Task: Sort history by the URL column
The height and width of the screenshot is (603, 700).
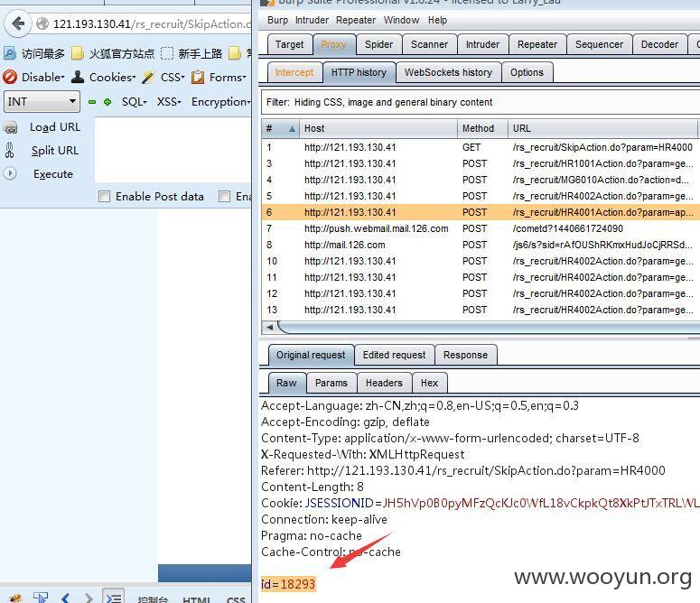Action: click(602, 128)
